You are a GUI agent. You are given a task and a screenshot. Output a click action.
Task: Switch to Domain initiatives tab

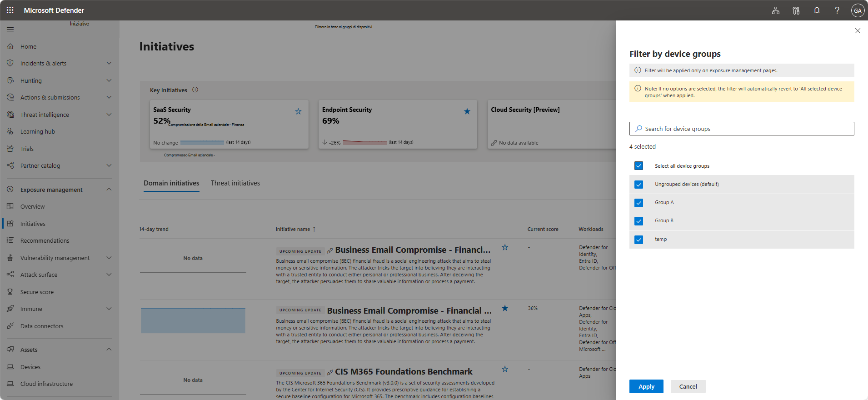tap(171, 183)
